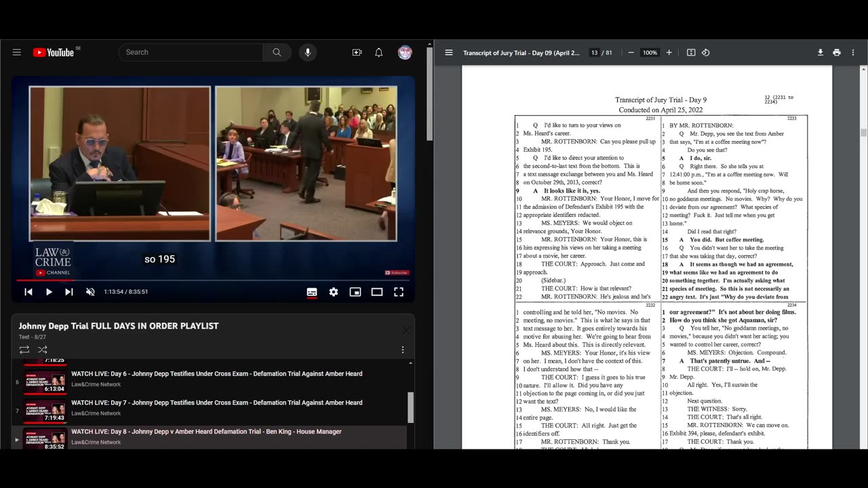Click 'Conducted on April 25, 2022' text
This screenshot has width=868, height=488.
(x=660, y=110)
